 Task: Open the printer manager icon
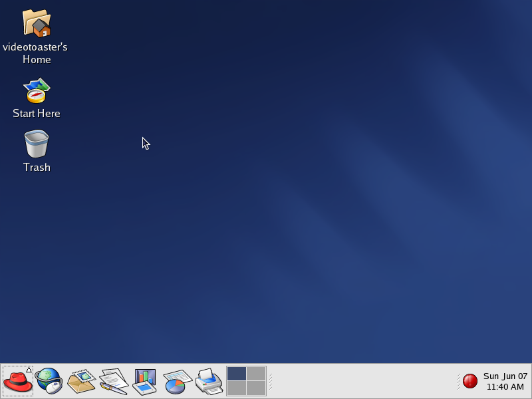(209, 381)
